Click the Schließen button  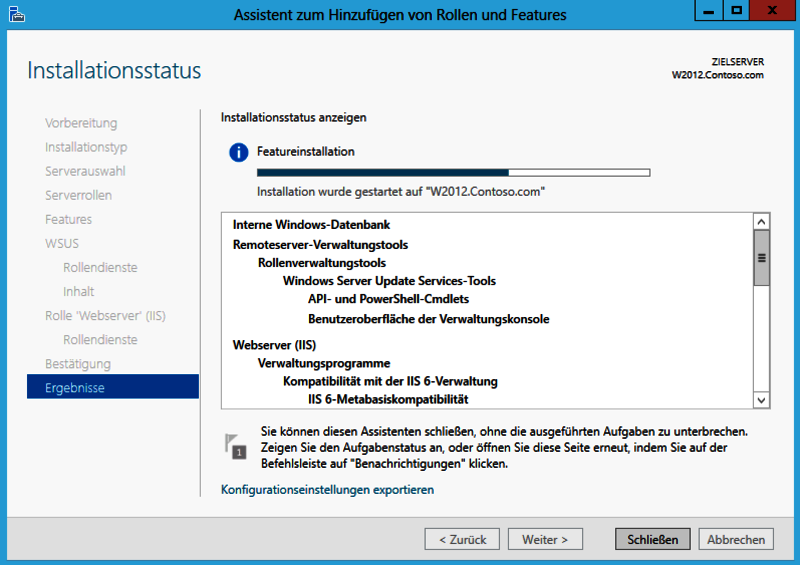click(653, 539)
